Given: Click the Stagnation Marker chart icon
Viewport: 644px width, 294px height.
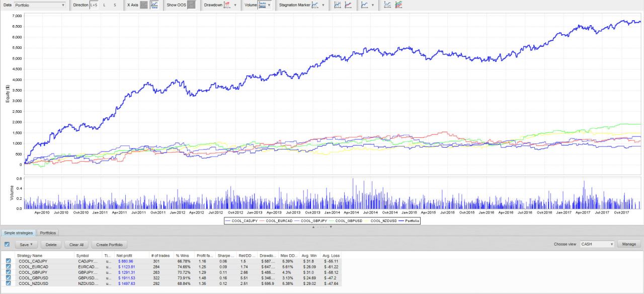Looking at the screenshot, I should (315, 5).
